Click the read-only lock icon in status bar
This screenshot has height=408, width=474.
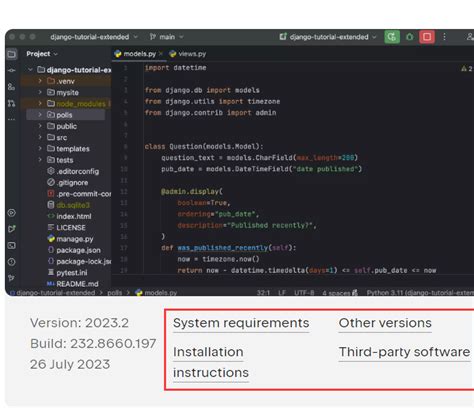point(355,293)
